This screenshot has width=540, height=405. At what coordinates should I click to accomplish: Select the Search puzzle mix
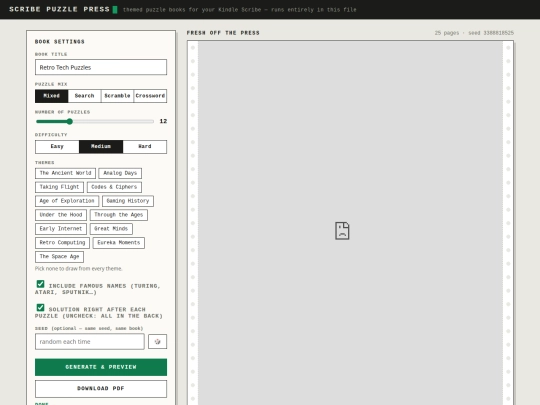[x=84, y=96]
